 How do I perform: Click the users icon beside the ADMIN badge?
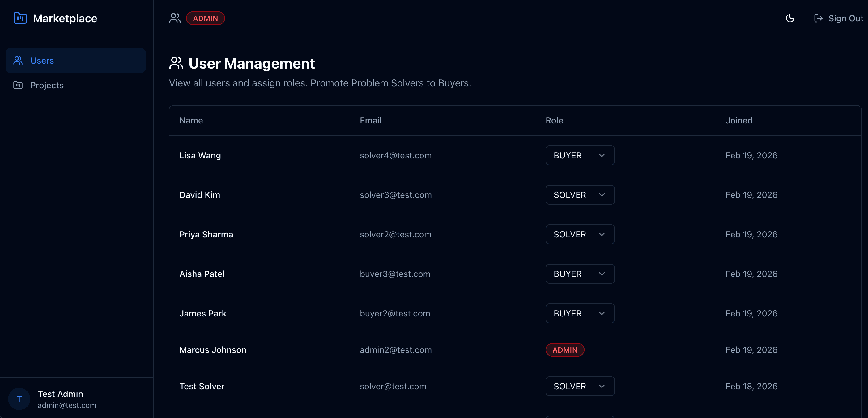coord(175,18)
